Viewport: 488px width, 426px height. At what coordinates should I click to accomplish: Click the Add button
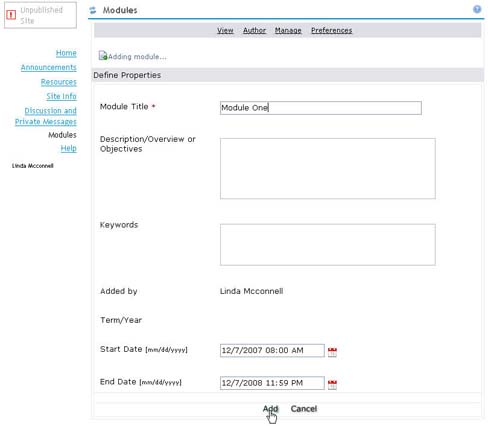270,409
